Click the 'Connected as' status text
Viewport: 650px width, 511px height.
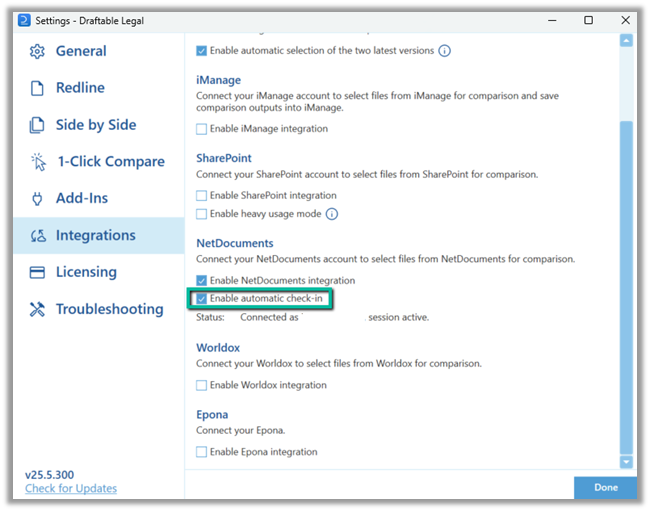pyautogui.click(x=269, y=317)
